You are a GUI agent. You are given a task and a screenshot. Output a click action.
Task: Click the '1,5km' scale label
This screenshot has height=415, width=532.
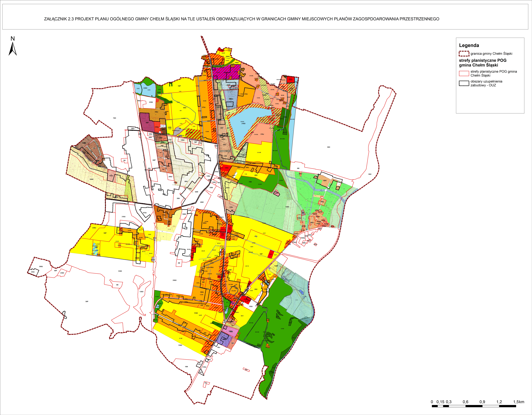click(x=519, y=402)
